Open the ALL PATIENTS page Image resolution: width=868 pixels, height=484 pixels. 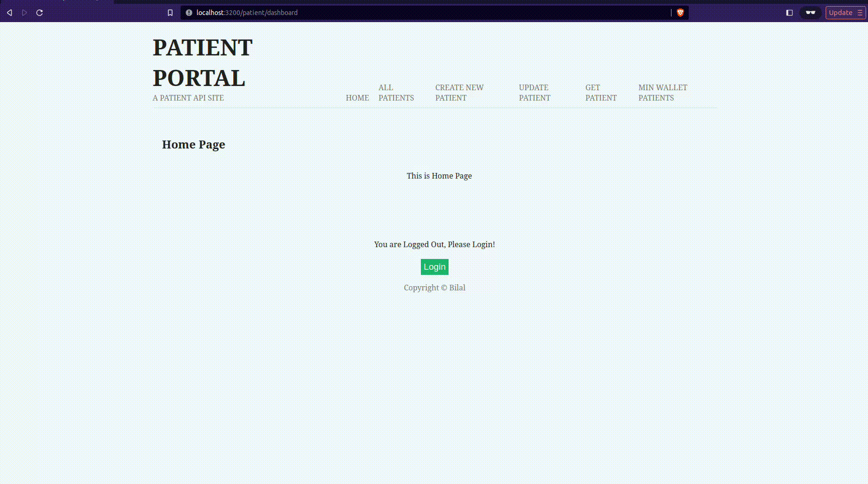click(396, 93)
